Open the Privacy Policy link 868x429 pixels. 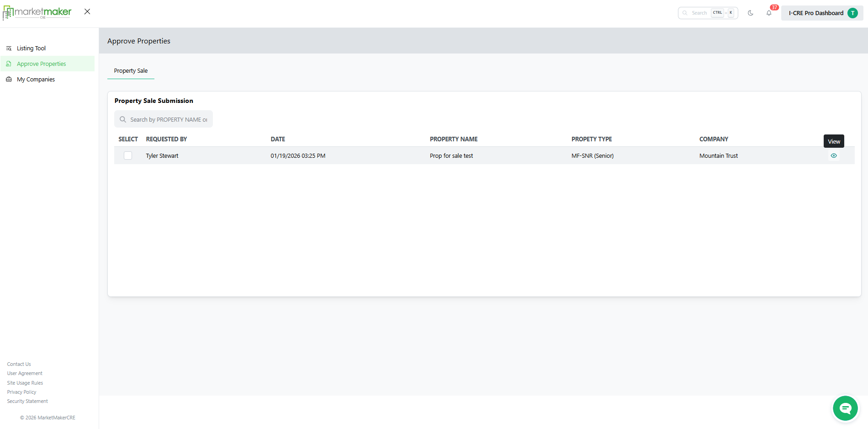coord(21,392)
